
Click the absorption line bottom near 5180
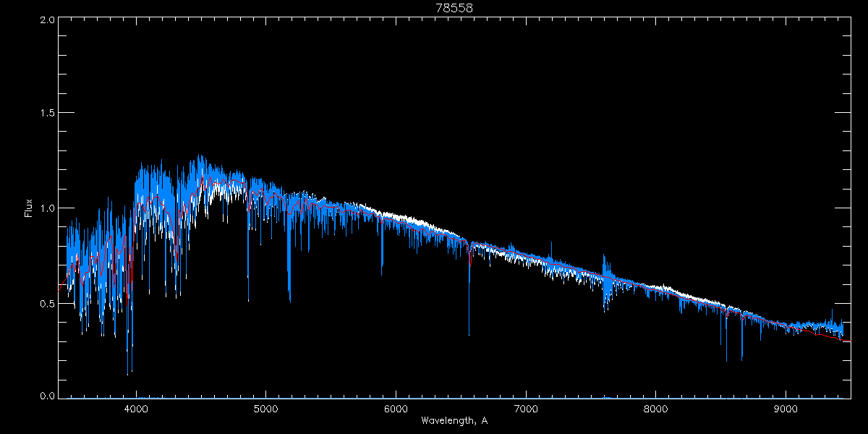pos(289,300)
